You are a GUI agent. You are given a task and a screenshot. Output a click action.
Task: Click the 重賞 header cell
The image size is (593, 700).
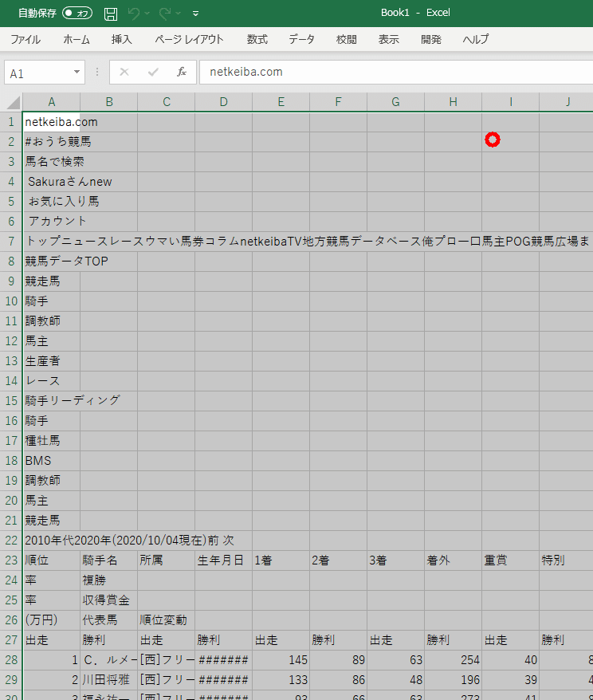[x=510, y=560]
